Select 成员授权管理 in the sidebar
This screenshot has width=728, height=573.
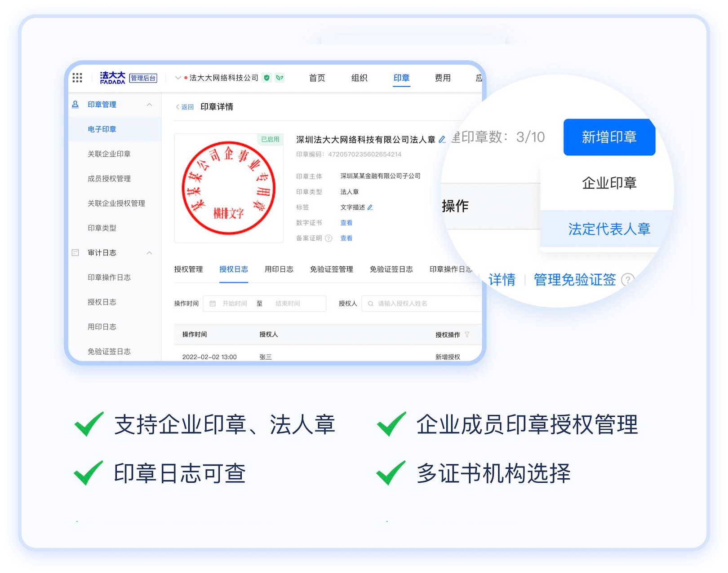point(109,179)
